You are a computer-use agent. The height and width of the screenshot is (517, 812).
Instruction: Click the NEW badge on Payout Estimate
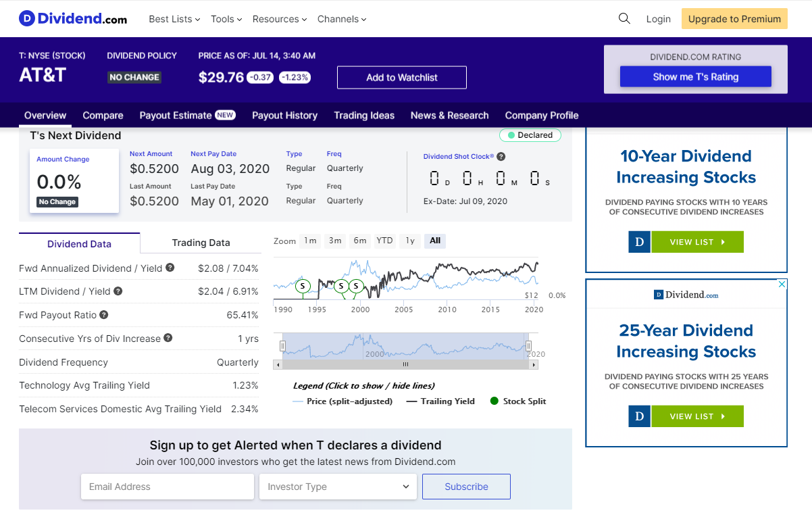coord(225,115)
